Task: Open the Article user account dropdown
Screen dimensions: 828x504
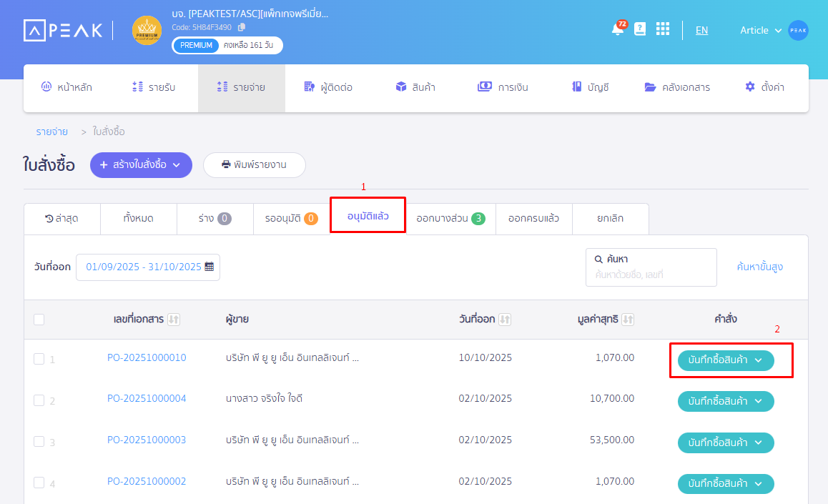Action: pos(762,30)
